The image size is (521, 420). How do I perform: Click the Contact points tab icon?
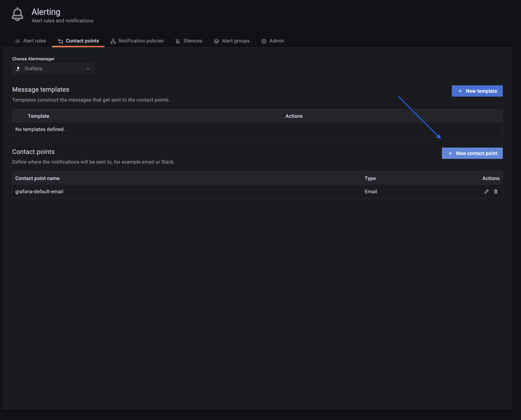(61, 41)
